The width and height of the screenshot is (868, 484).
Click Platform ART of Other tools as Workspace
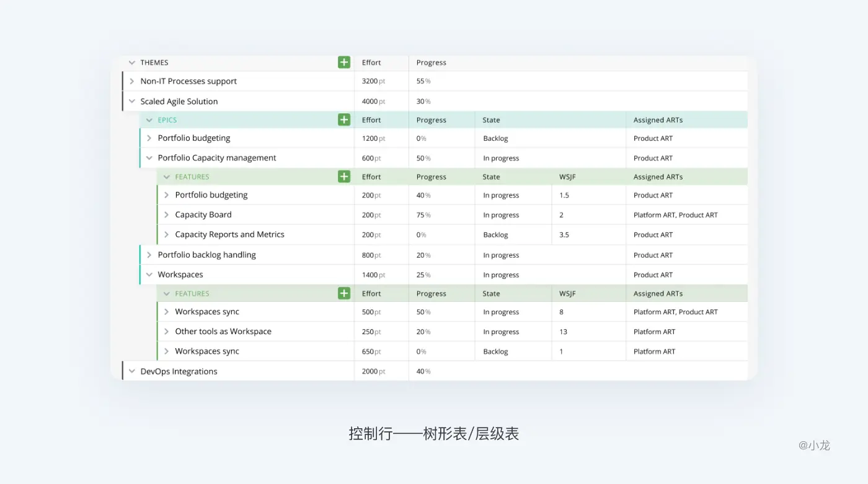[654, 332]
